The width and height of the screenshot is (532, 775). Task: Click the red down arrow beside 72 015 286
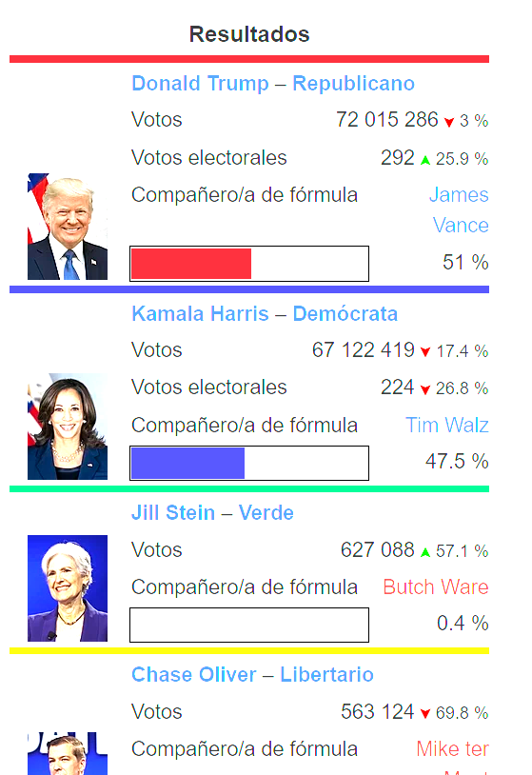coord(449,122)
